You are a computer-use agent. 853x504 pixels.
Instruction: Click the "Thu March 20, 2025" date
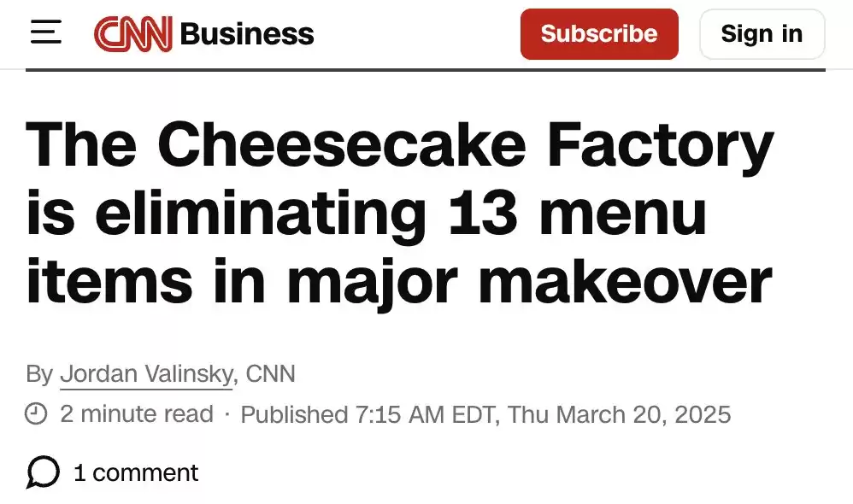(x=619, y=414)
